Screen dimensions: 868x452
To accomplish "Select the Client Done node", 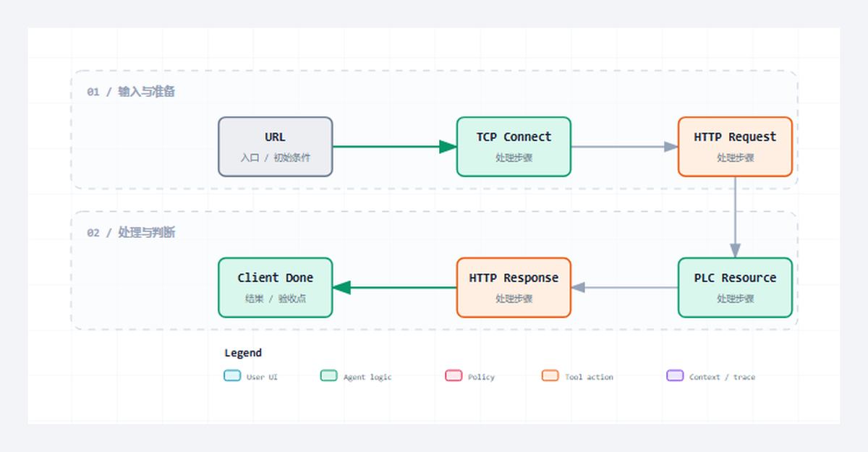I will tap(276, 288).
